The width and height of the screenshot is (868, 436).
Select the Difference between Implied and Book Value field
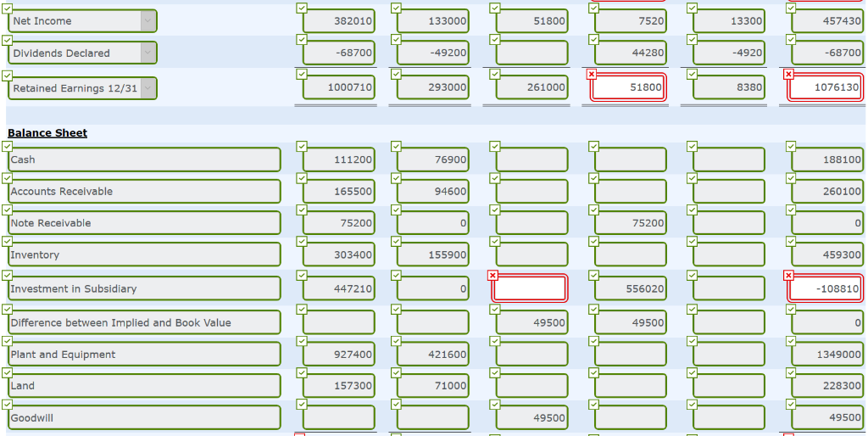[x=144, y=322]
